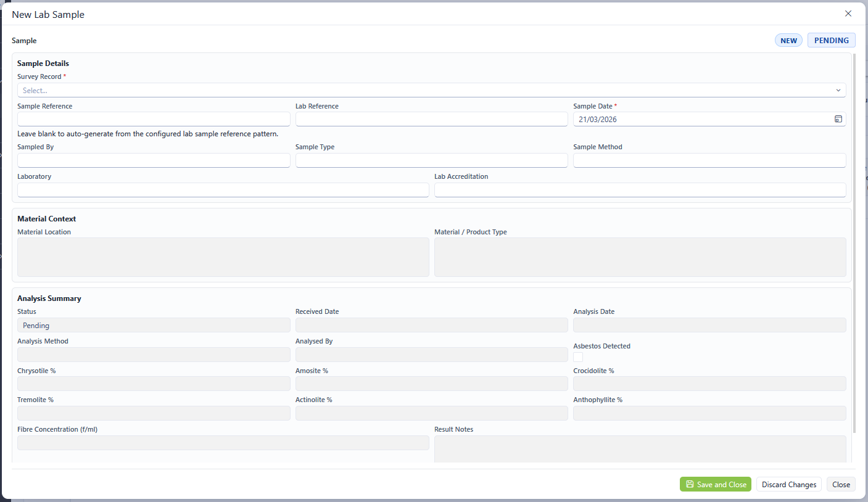This screenshot has width=868, height=502.
Task: Click the Save and Close button
Action: click(x=715, y=484)
